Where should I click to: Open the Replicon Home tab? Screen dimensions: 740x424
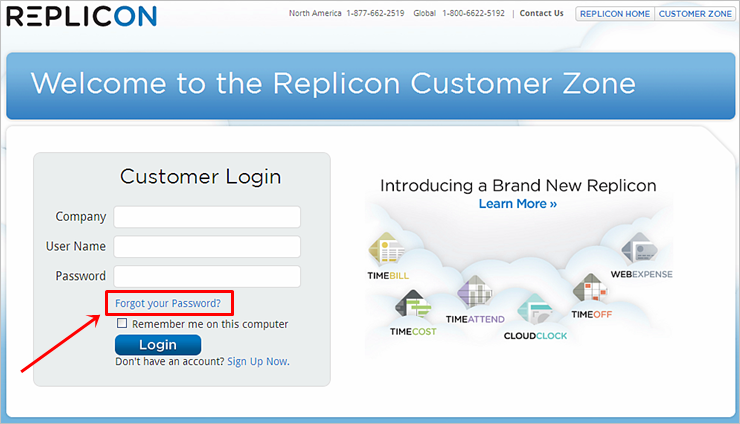point(614,14)
